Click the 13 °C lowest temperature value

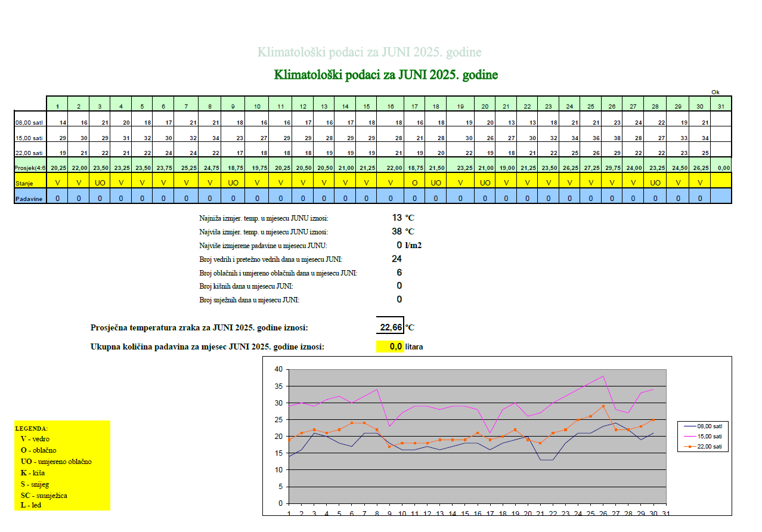click(397, 218)
